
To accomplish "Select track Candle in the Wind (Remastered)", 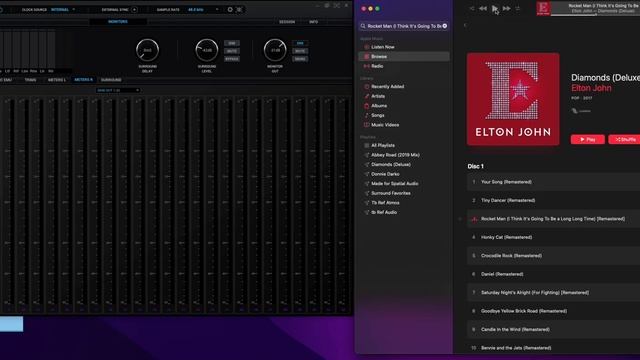I will [553, 329].
